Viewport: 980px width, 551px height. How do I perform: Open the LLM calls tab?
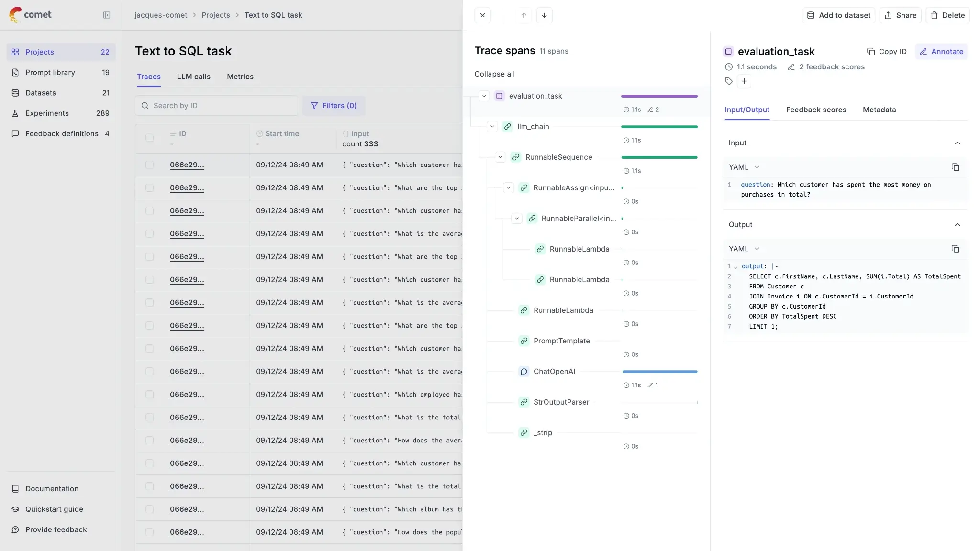[x=193, y=77]
